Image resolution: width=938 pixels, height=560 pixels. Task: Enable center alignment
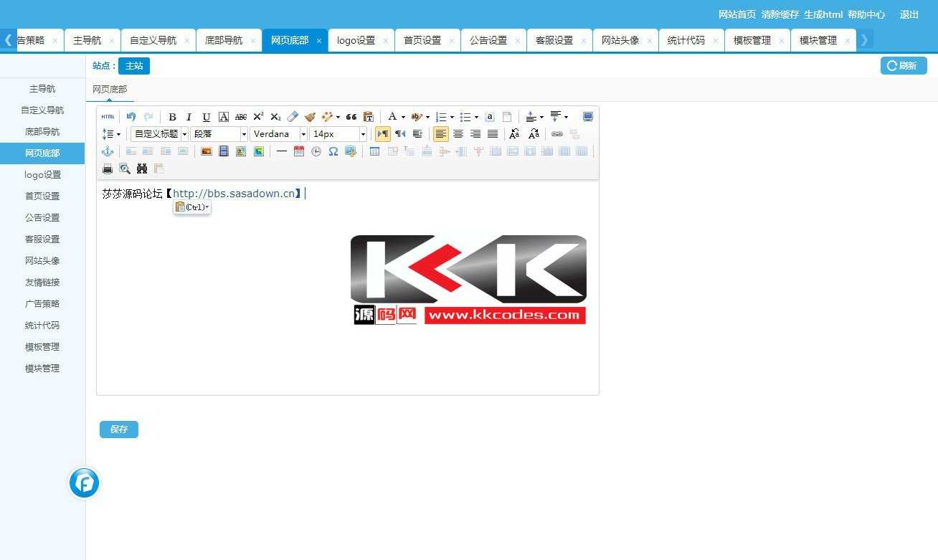coord(458,134)
